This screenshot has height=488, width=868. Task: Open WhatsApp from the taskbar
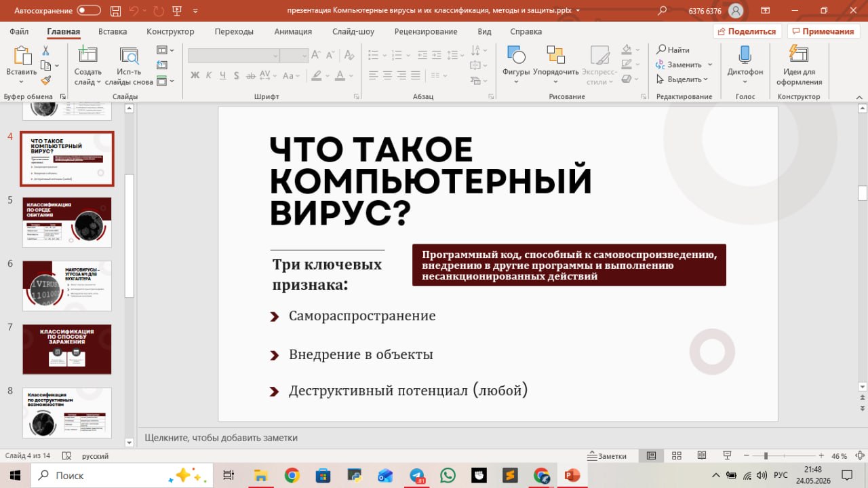[x=448, y=476]
